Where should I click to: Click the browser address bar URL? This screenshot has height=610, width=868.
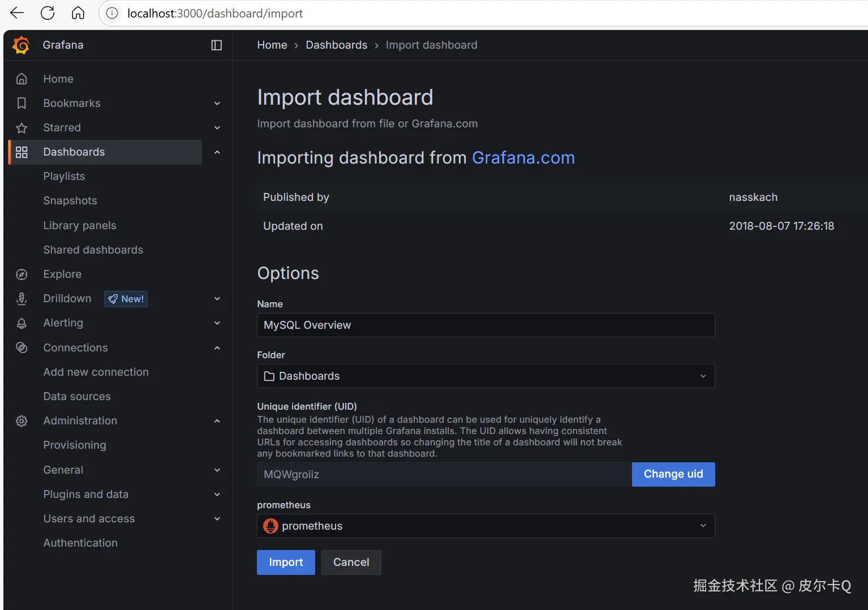point(215,13)
